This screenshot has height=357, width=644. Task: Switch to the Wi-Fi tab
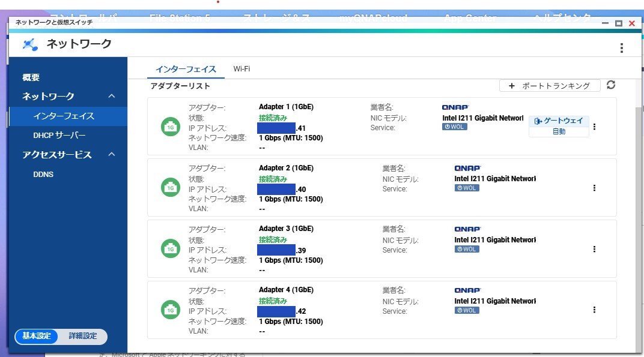pos(241,69)
